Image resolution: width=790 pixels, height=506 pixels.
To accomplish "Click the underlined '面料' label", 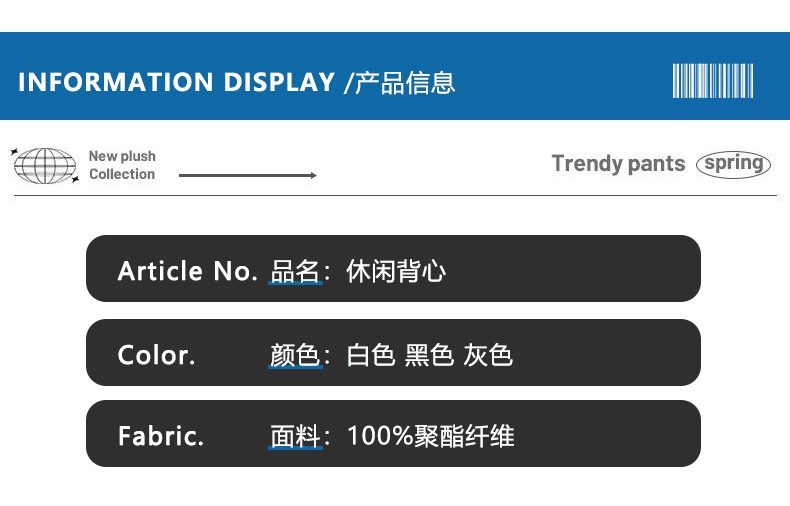I will [295, 436].
